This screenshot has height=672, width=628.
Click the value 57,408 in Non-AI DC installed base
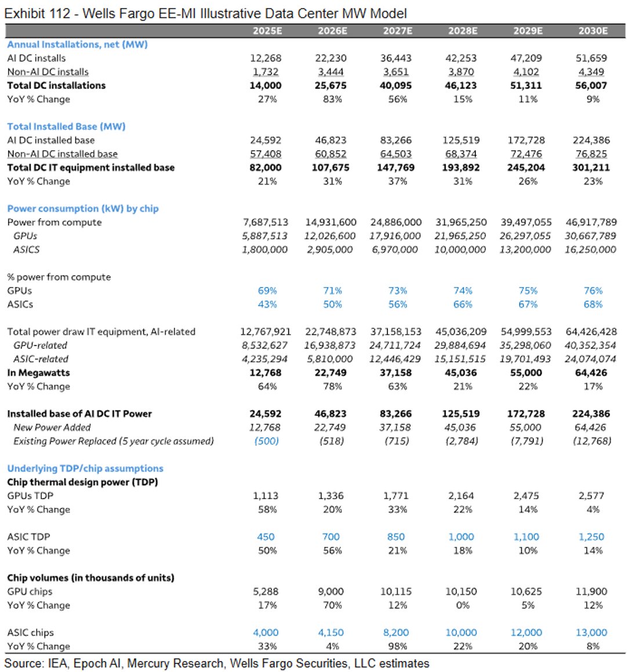[266, 154]
